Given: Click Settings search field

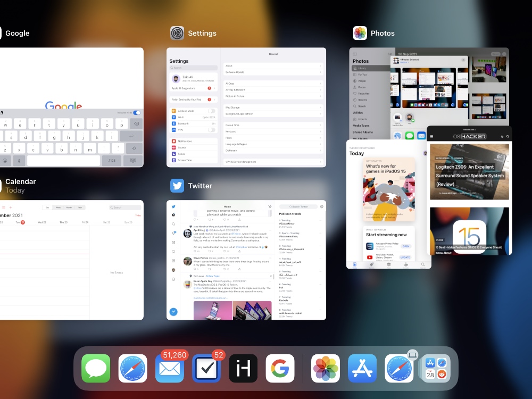Looking at the screenshot, I should (194, 68).
